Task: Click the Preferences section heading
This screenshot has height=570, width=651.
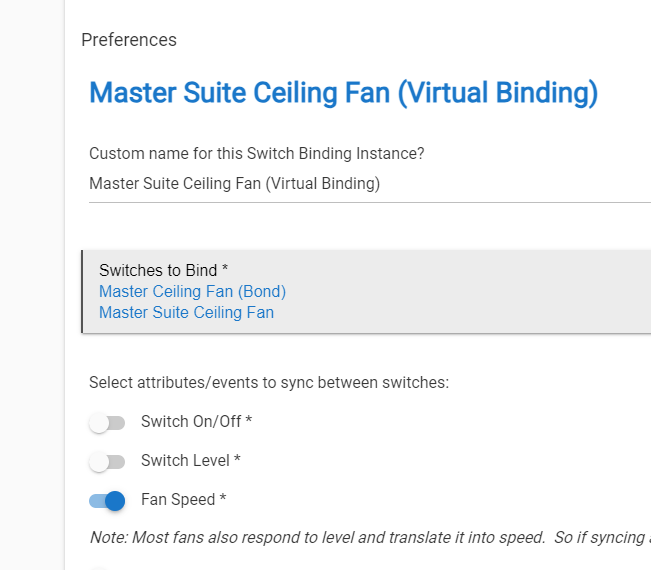Action: pyautogui.click(x=129, y=40)
